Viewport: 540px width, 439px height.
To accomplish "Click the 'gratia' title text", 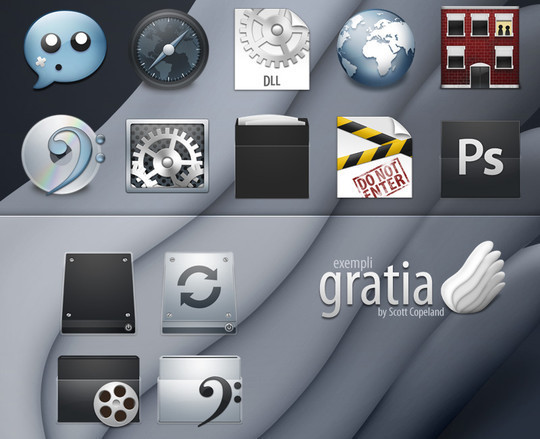I will tap(376, 289).
